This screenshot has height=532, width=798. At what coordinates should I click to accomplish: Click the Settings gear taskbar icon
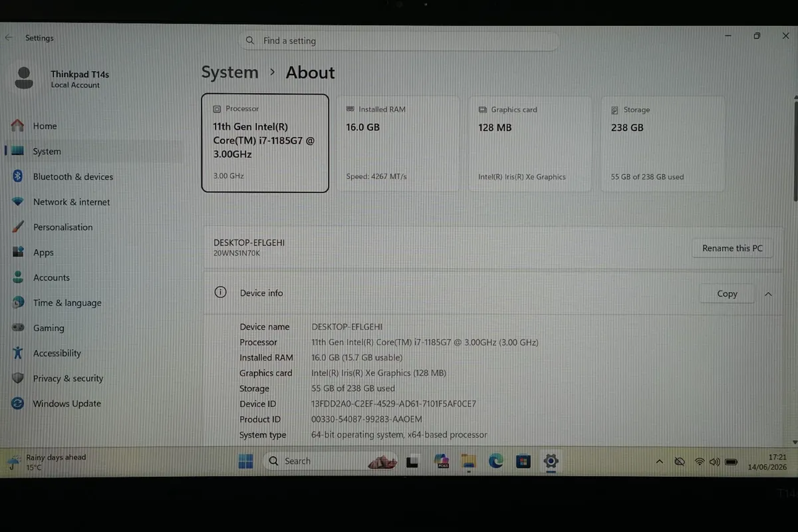(x=551, y=461)
